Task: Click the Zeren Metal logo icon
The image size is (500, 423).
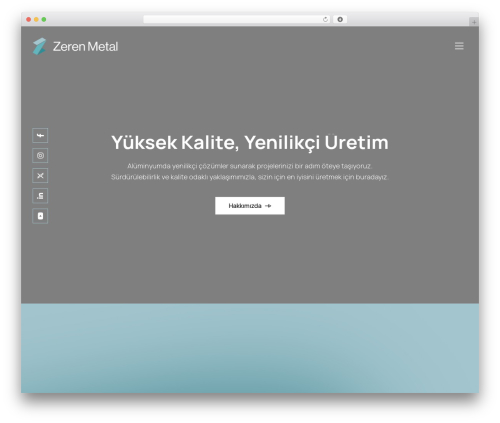Action: 39,46
